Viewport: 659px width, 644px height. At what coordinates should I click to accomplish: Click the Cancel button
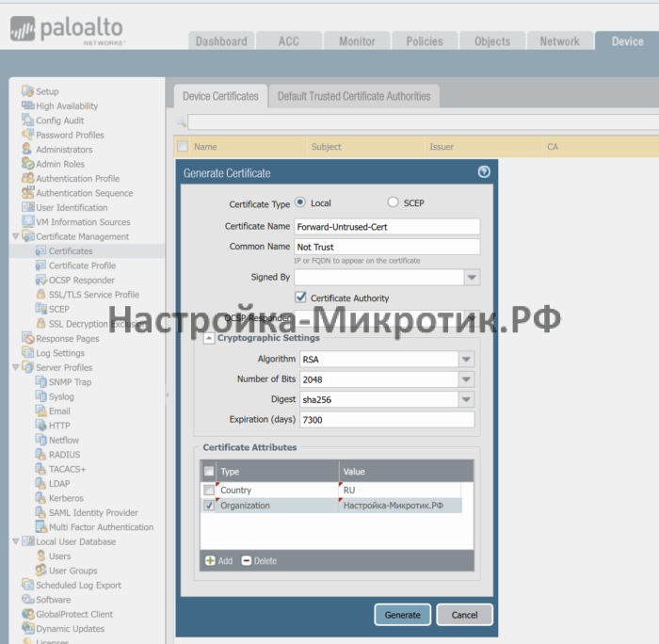tap(464, 615)
